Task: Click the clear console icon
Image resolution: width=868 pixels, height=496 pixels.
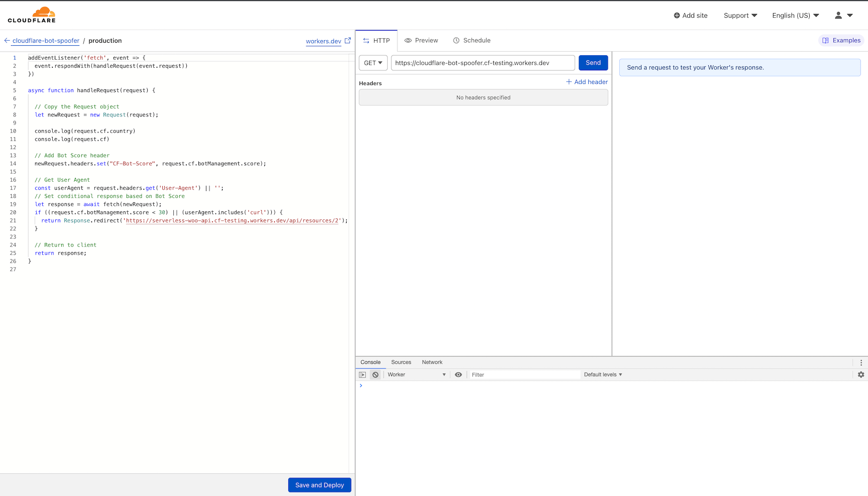Action: tap(375, 375)
